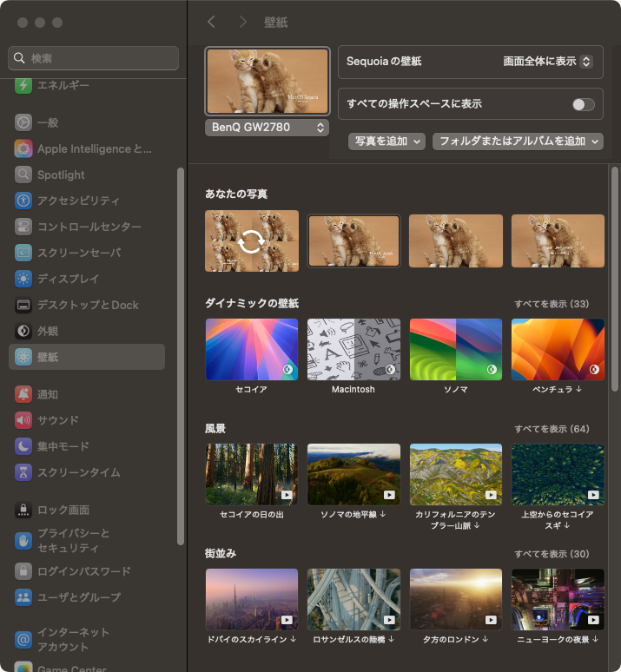Click the shuffle rotation icon on photo thumbnail
Viewport: 621px width, 672px height.
tap(251, 241)
